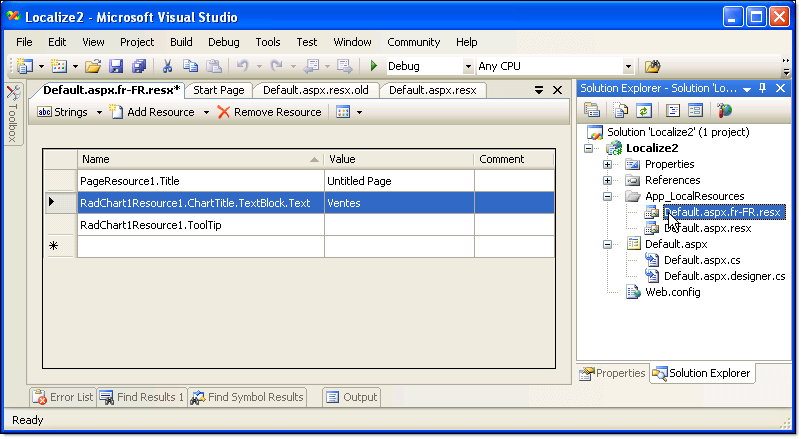801x439 pixels.
Task: Open the Solution Explorer window position dropdown
Action: click(747, 89)
